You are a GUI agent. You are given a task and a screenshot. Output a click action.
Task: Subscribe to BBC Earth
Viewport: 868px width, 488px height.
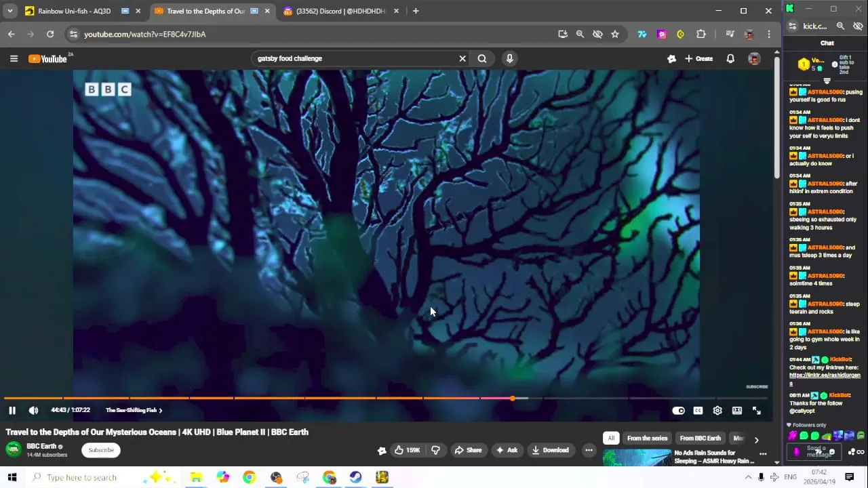pyautogui.click(x=101, y=450)
